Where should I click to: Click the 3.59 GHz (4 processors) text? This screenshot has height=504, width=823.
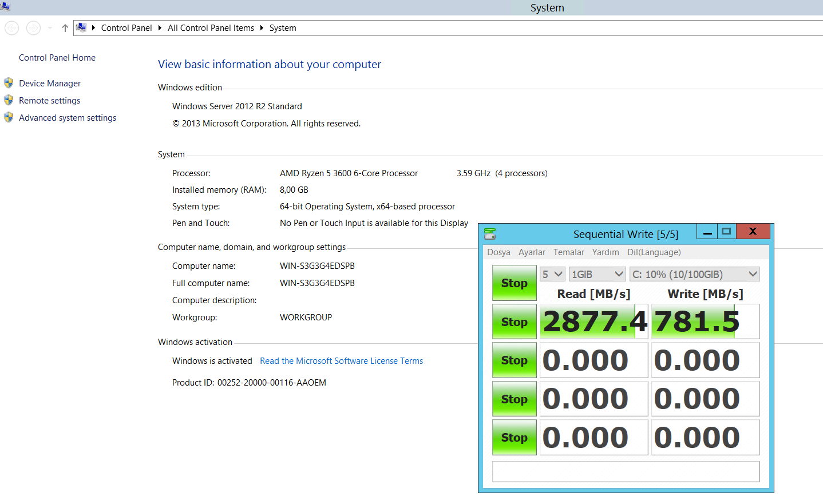pos(502,173)
